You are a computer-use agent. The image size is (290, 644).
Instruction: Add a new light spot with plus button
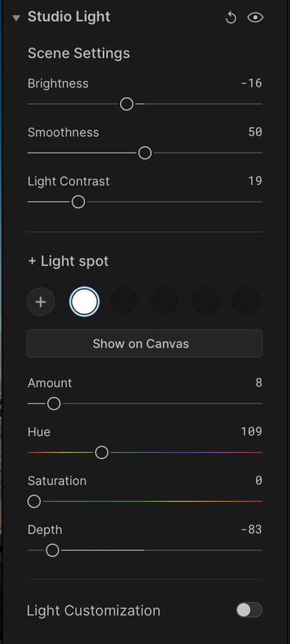(41, 302)
